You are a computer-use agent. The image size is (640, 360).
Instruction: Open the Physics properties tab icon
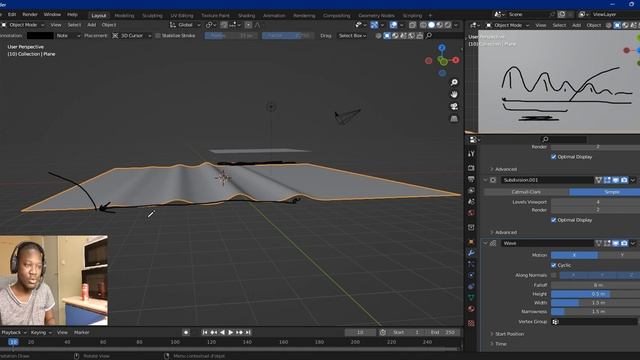click(x=471, y=275)
